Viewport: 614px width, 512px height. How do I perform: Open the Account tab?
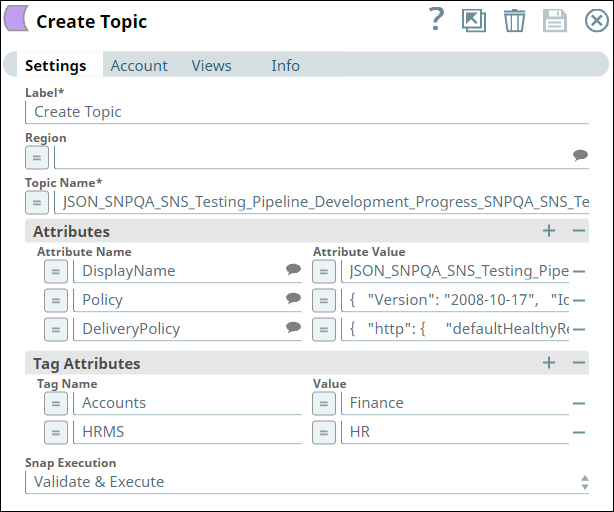[x=139, y=65]
